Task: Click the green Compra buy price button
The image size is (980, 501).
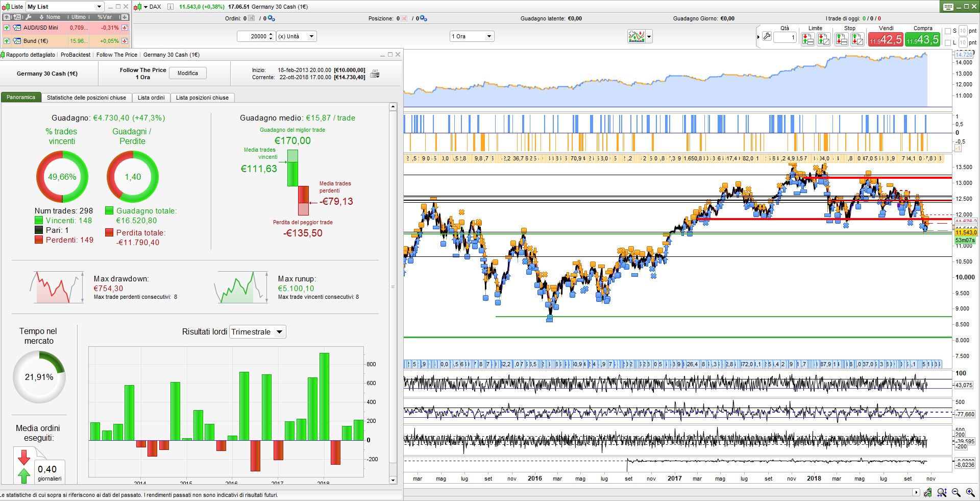Action: [x=922, y=39]
